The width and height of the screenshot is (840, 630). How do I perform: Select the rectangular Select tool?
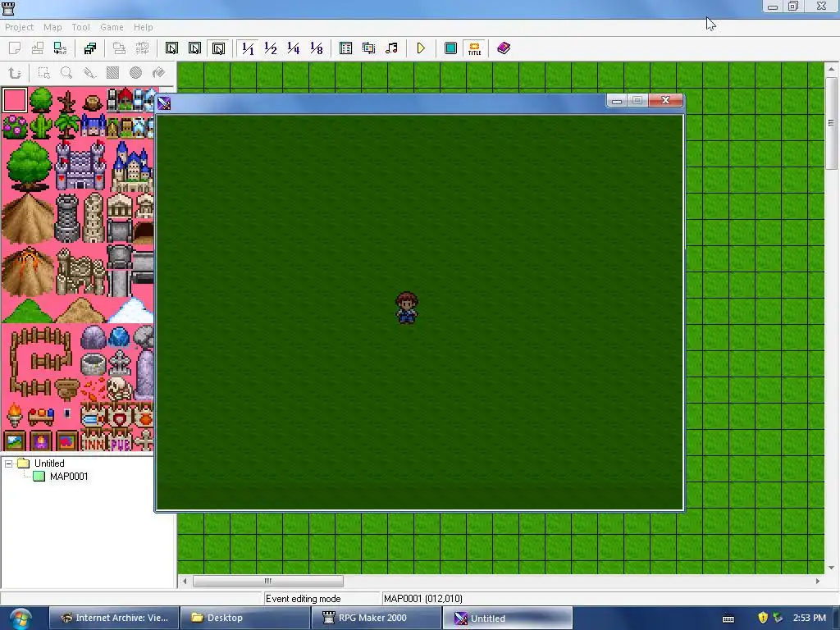pos(43,73)
